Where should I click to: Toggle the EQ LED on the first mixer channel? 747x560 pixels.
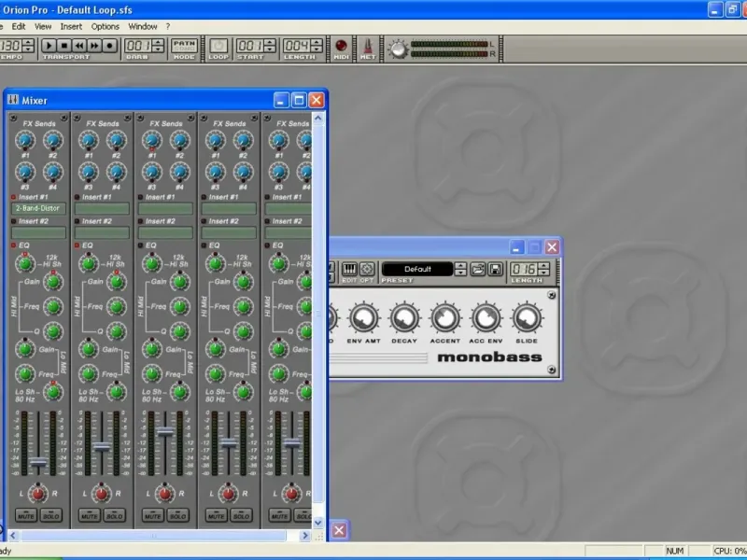tap(14, 245)
